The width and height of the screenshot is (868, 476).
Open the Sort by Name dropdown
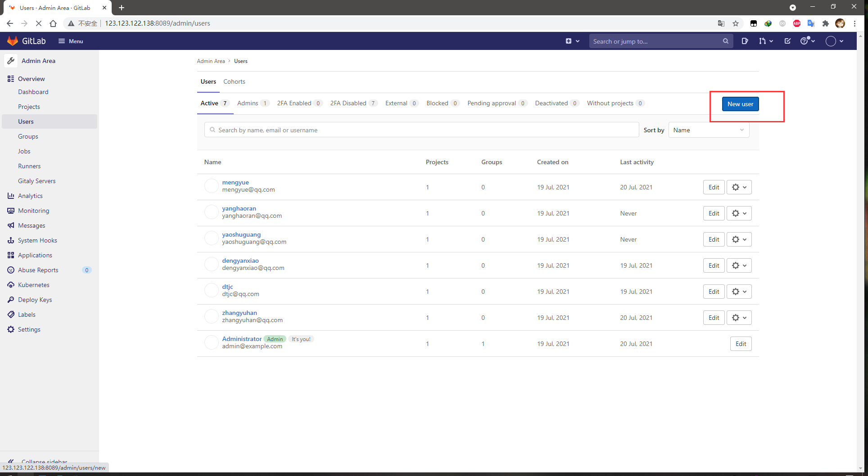point(709,130)
